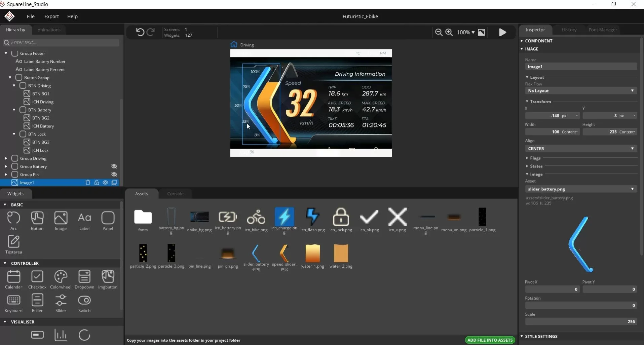Click the Name field containing Image1
Viewport: 644px width, 345px height.
pyautogui.click(x=581, y=67)
